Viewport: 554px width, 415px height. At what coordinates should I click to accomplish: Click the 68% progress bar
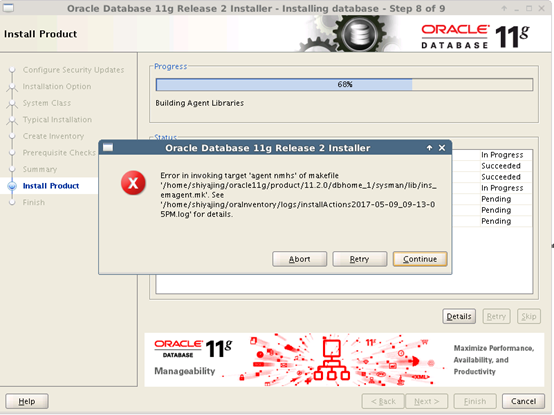pos(344,84)
